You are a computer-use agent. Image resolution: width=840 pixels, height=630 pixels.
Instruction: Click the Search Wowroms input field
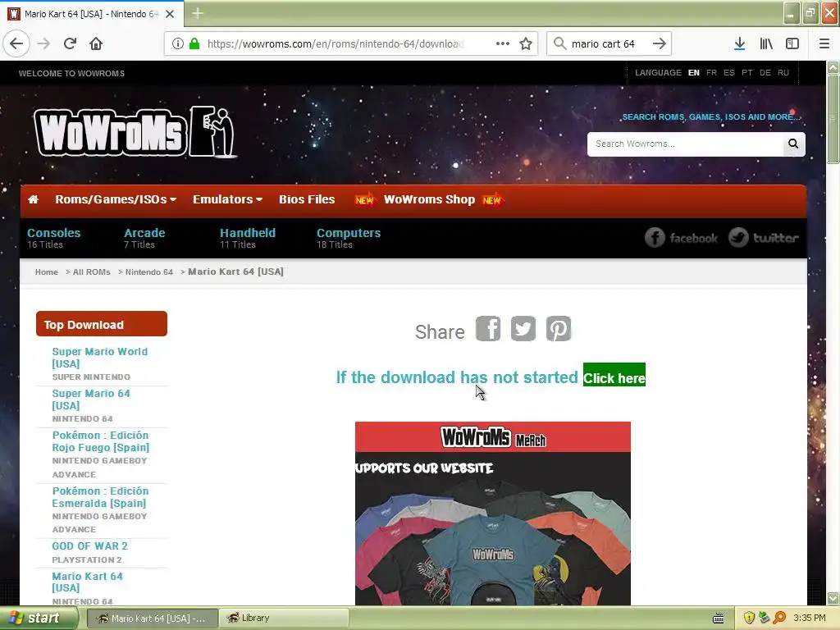[685, 144]
